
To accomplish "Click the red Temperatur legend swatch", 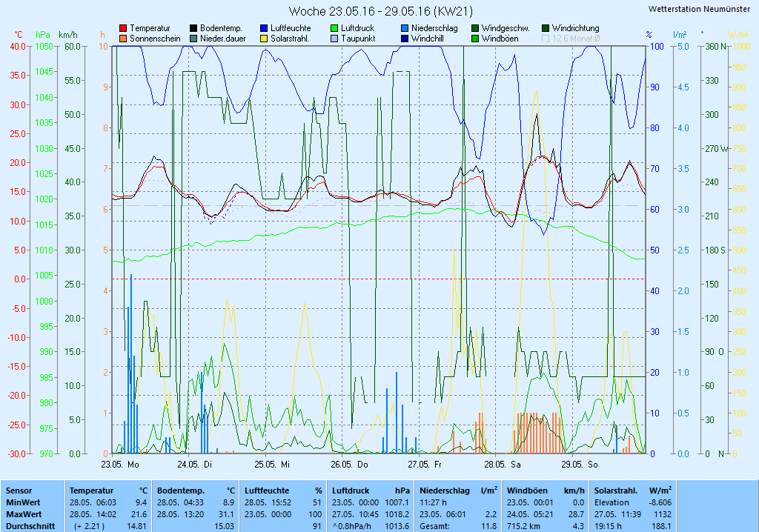I will pyautogui.click(x=123, y=28).
